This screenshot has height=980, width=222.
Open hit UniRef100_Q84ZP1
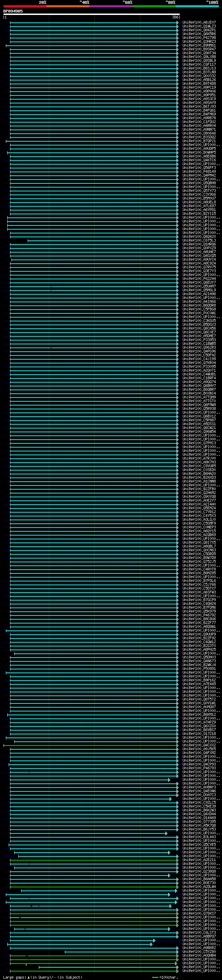tap(199, 30)
